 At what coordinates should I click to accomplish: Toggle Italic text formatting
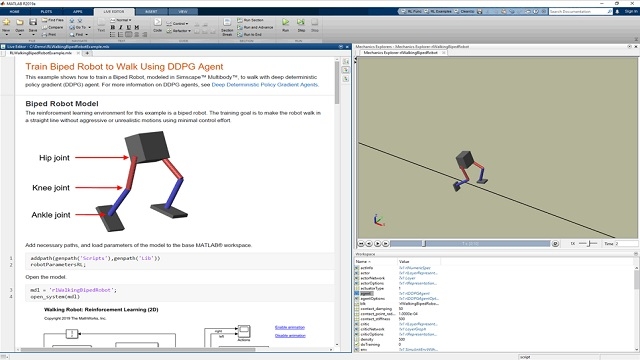coord(121,27)
